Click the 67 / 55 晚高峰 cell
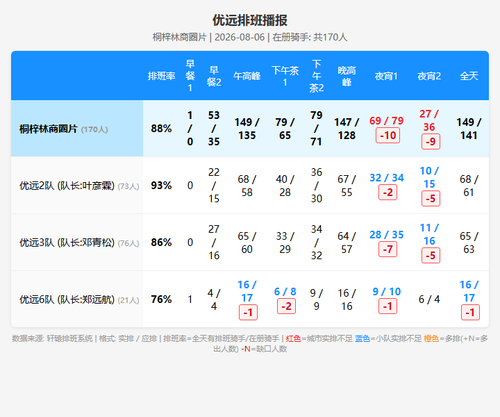The height and width of the screenshot is (417, 500). click(347, 186)
